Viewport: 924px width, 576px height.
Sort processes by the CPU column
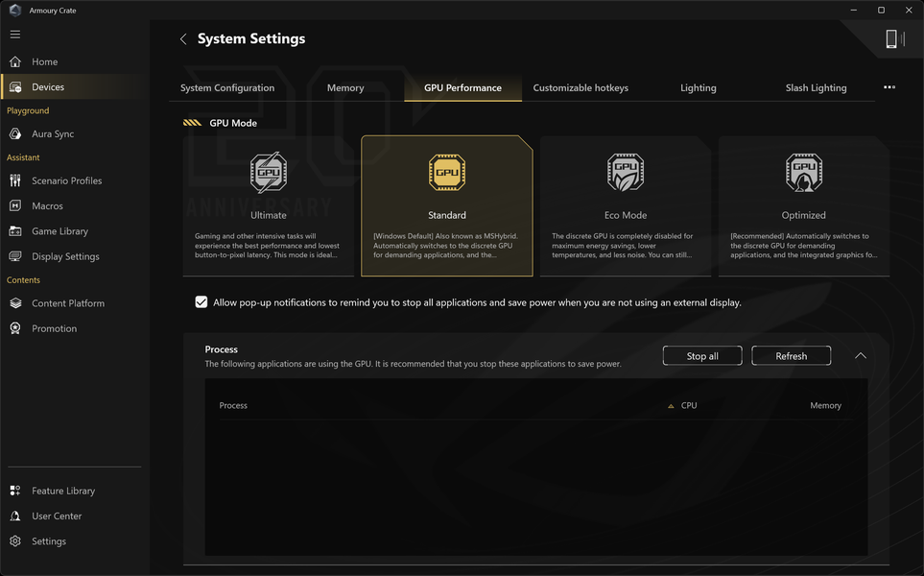[x=689, y=406]
